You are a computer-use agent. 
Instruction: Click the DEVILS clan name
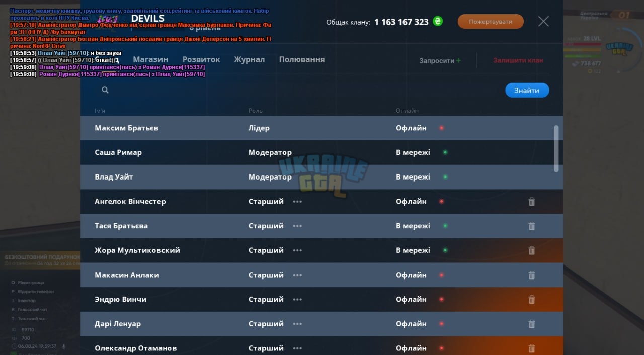(148, 19)
